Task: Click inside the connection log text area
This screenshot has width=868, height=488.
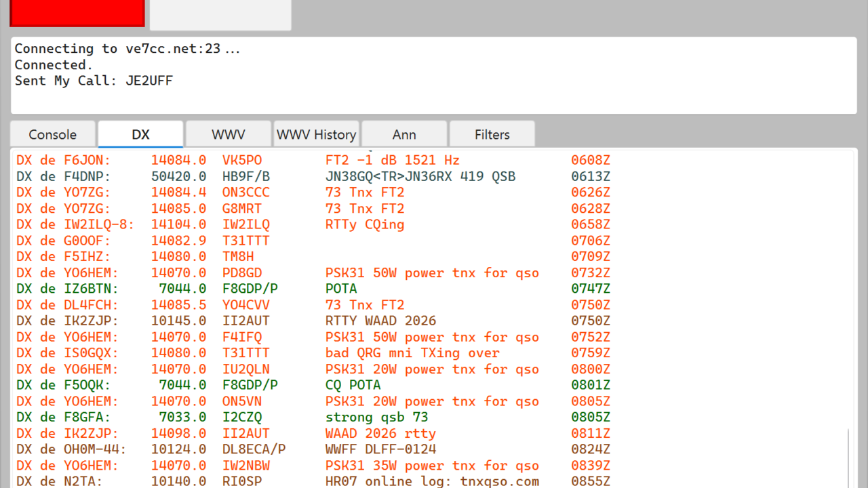Action: [434, 95]
